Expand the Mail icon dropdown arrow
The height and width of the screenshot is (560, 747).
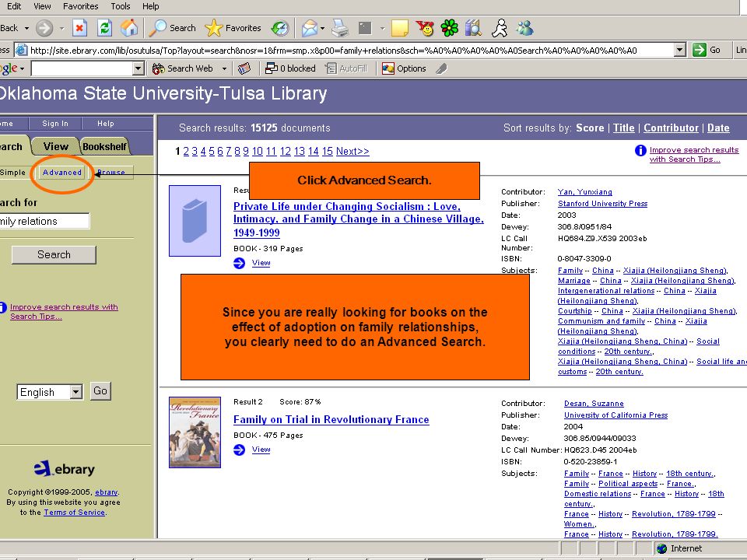coord(322,28)
